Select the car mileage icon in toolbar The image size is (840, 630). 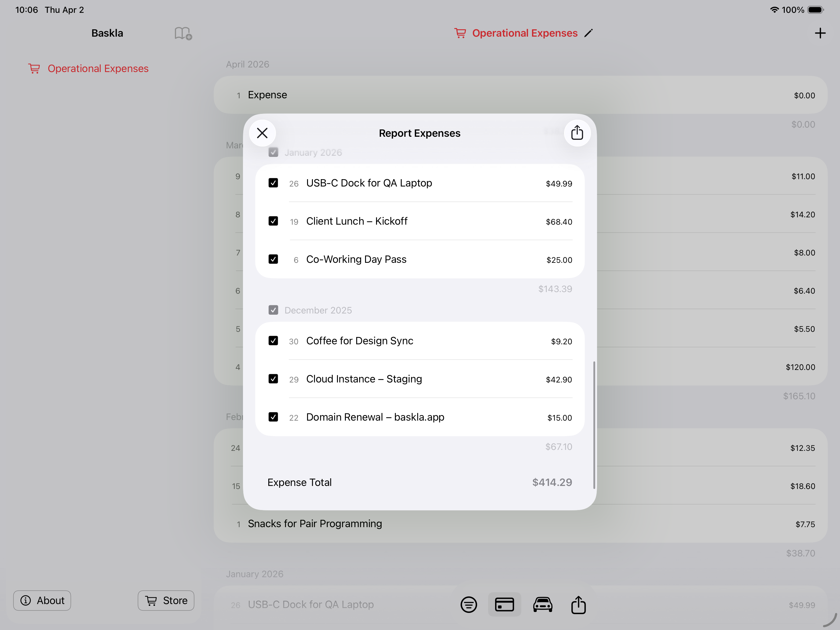pos(542,604)
